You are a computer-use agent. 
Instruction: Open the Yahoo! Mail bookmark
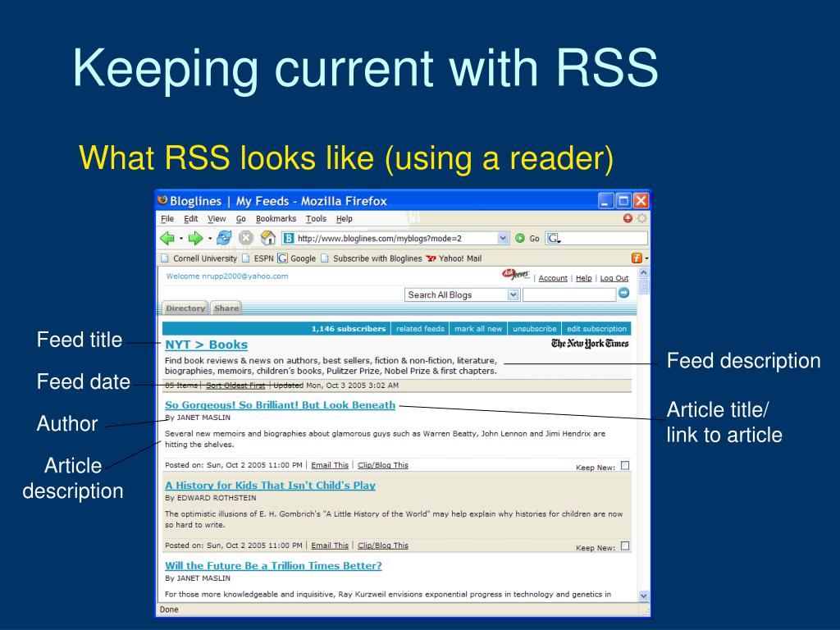pos(454,258)
